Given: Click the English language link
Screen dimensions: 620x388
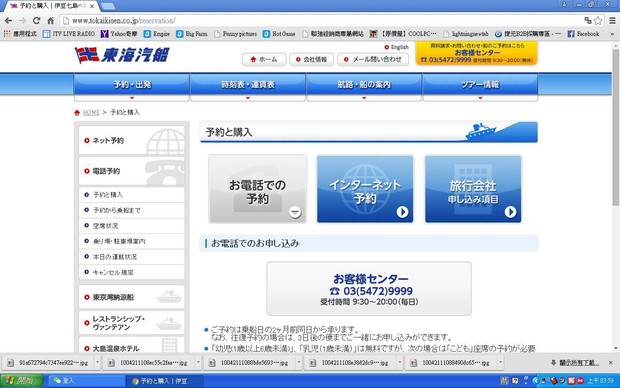Looking at the screenshot, I should (397, 47).
